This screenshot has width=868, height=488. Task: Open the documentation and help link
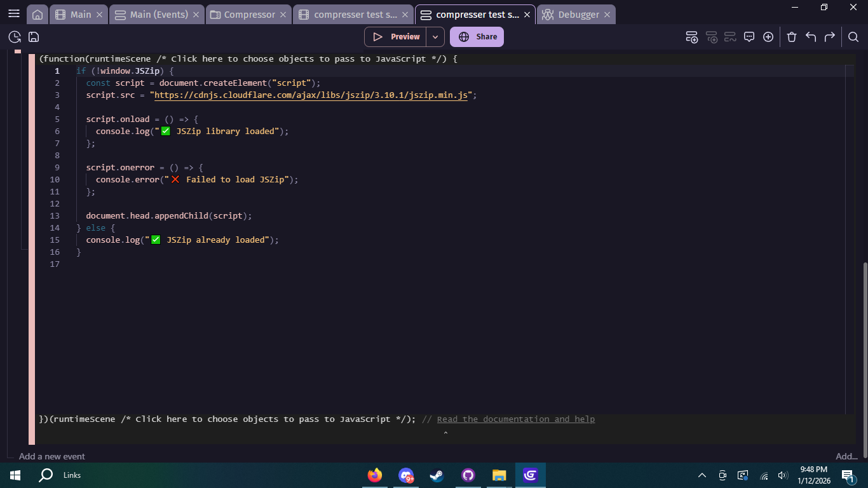pyautogui.click(x=516, y=419)
